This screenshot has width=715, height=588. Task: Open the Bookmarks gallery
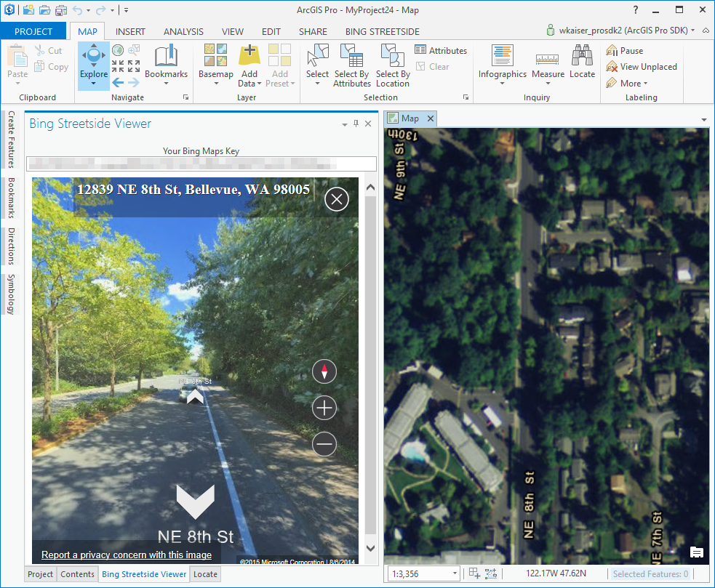click(x=166, y=64)
